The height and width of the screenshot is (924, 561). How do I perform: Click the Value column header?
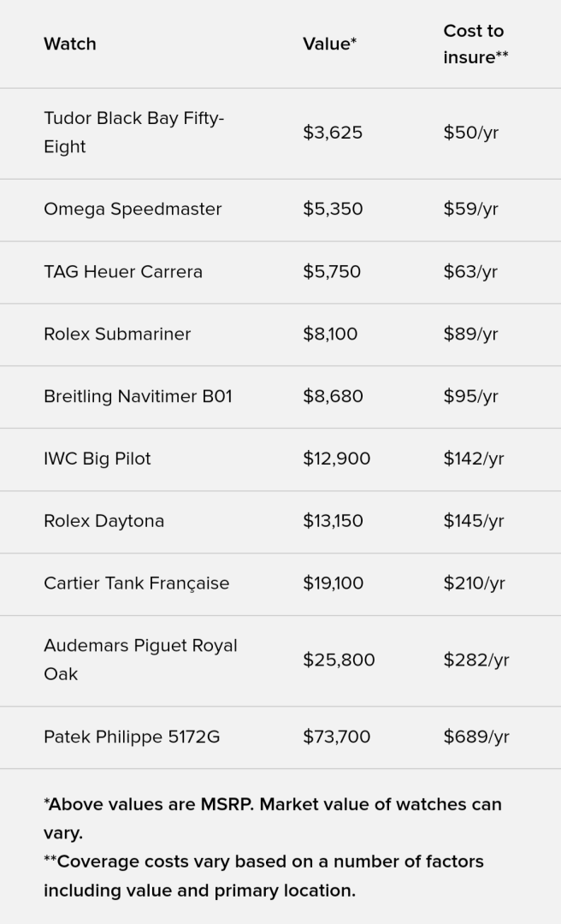(329, 44)
